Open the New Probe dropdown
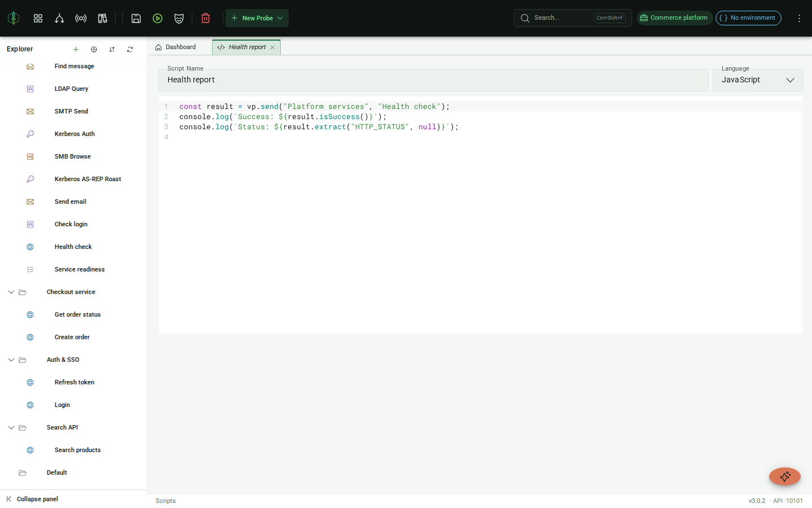This screenshot has width=812, height=508. 257,18
